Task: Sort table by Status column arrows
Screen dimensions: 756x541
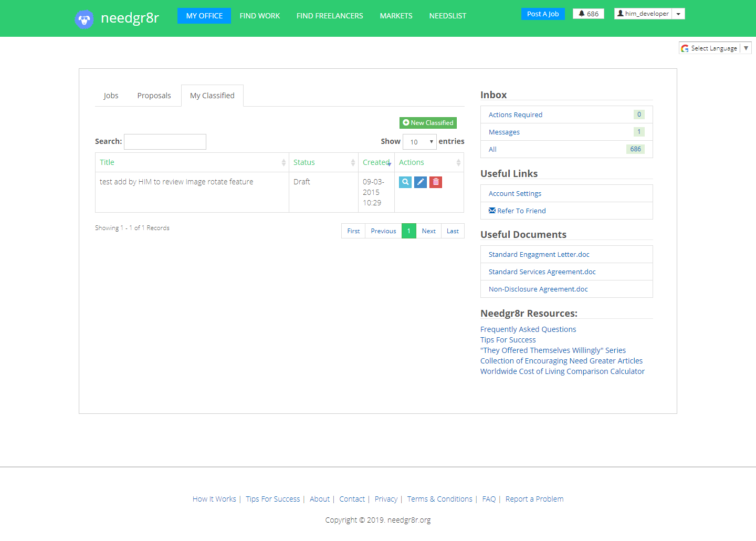Action: tap(353, 163)
